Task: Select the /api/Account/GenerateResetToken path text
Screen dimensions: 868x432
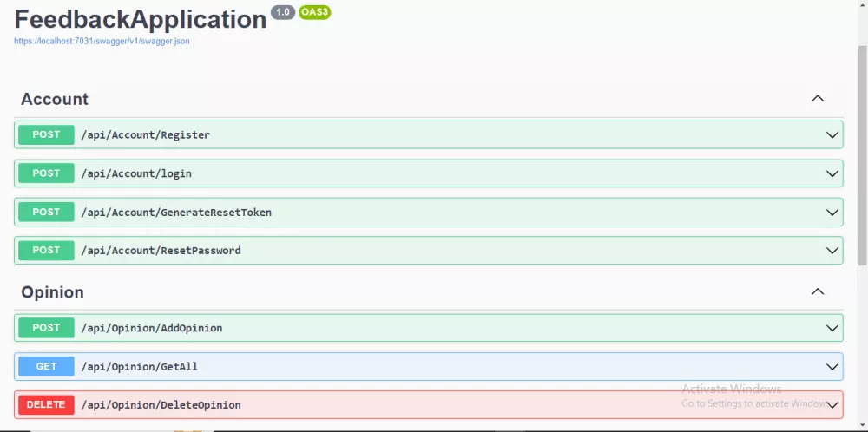Action: (x=176, y=212)
